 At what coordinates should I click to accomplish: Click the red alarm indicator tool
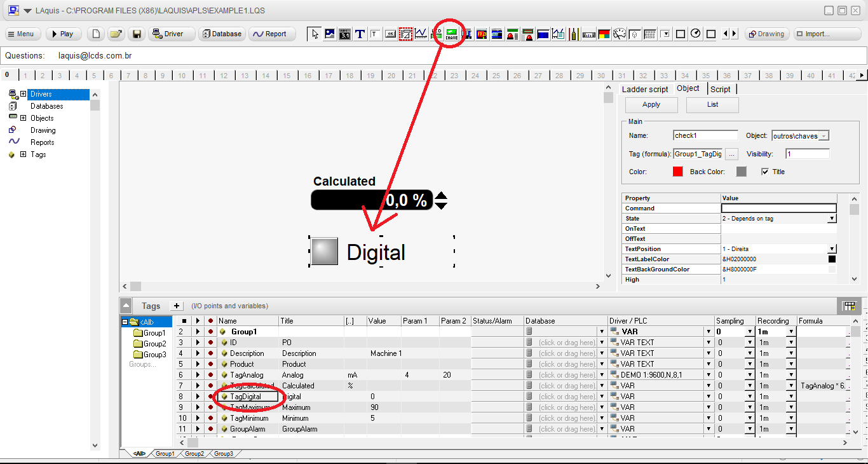[x=512, y=33]
